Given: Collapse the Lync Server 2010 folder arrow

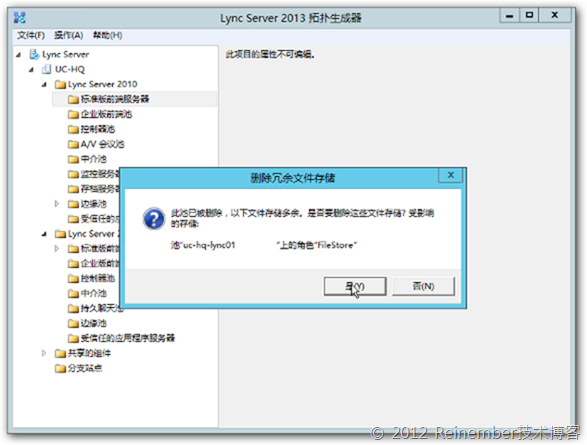Looking at the screenshot, I should click(45, 85).
